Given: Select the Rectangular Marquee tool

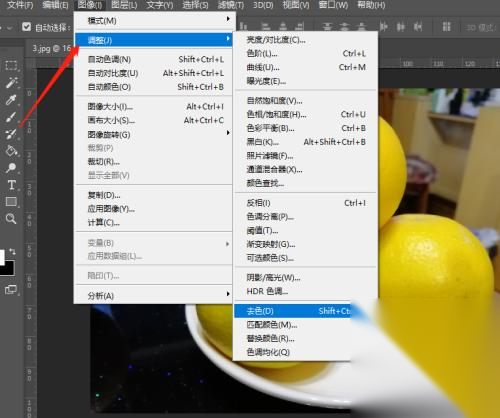Looking at the screenshot, I should tap(11, 65).
